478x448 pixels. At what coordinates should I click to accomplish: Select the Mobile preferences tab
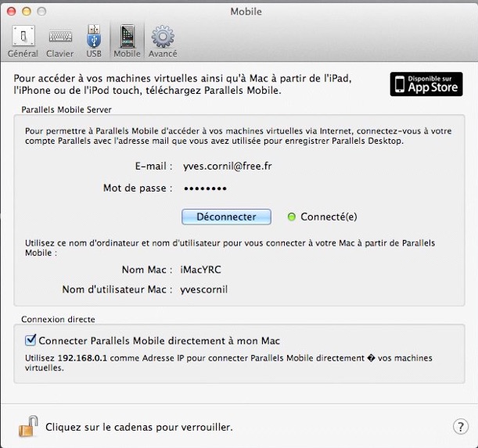(x=127, y=41)
